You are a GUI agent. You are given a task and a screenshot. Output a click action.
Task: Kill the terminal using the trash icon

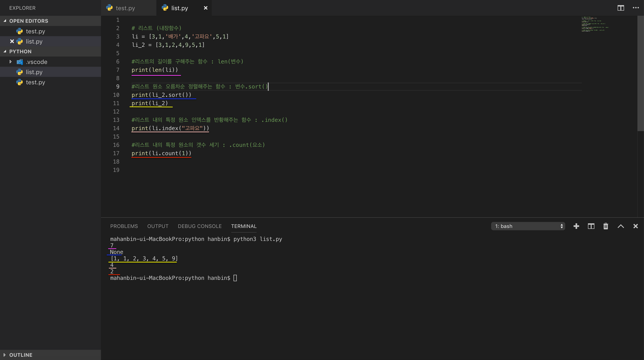click(606, 226)
